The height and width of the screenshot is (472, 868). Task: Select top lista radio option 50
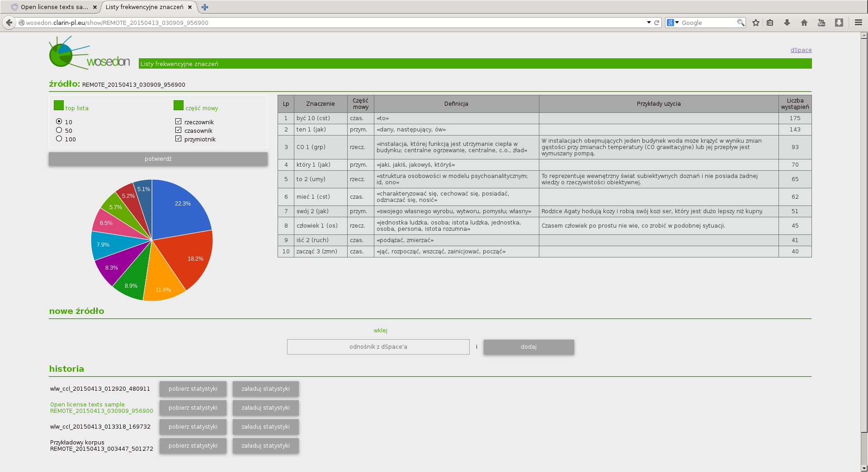tap(59, 130)
